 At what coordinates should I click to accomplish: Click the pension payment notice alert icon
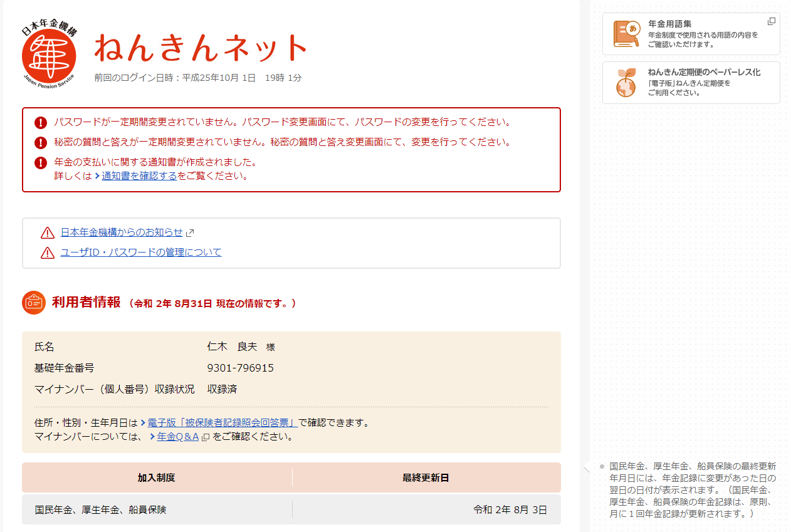41,163
